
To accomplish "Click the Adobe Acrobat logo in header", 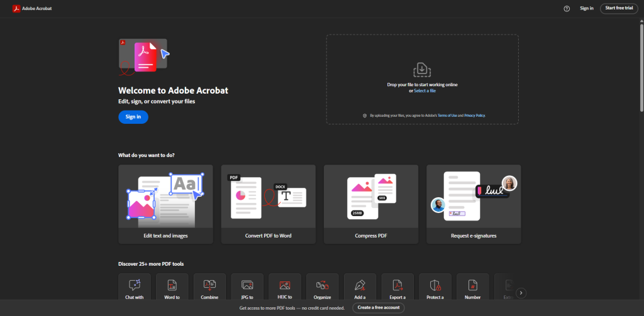I will coord(31,8).
